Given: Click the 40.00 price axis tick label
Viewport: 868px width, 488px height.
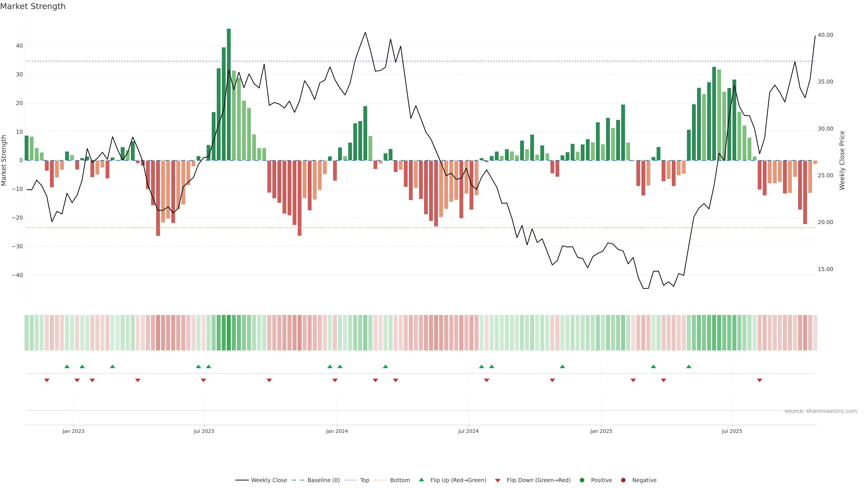Looking at the screenshot, I should point(825,35).
